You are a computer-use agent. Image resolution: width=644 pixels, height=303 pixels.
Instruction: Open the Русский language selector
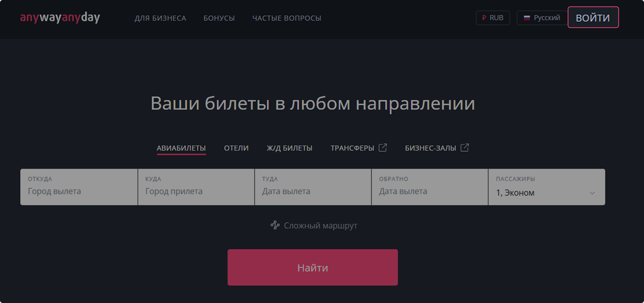[542, 18]
